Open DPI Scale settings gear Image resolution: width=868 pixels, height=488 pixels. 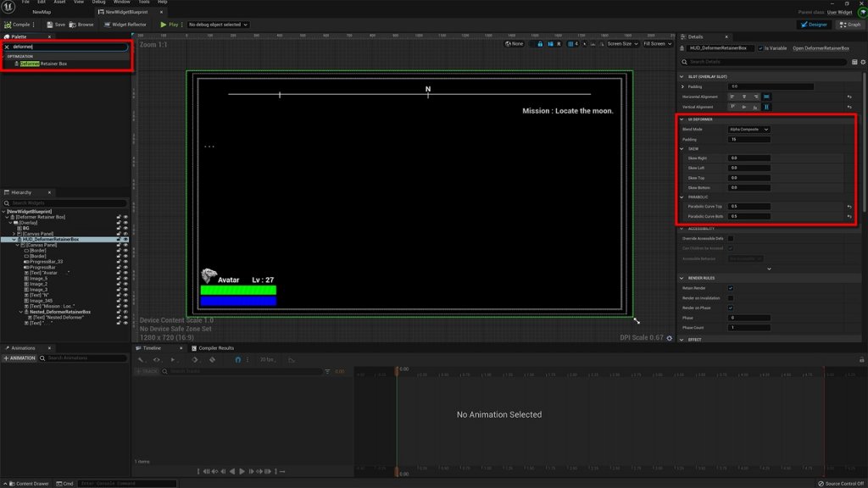tap(670, 338)
